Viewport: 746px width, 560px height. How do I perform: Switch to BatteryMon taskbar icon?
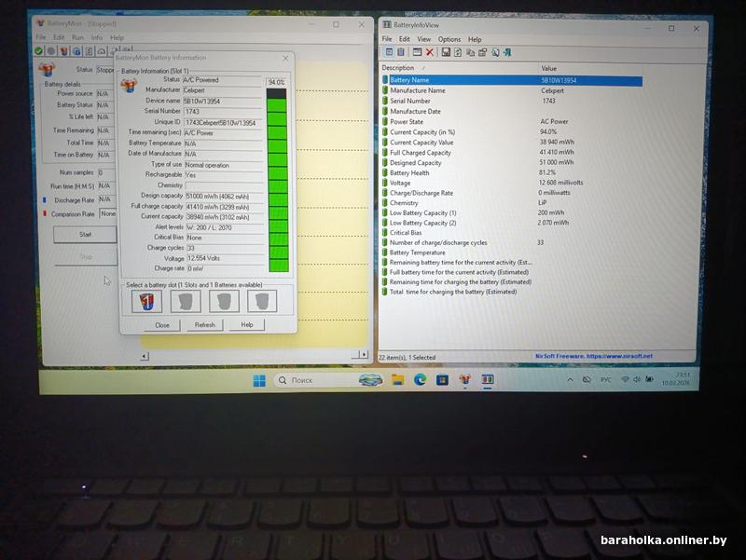[464, 380]
